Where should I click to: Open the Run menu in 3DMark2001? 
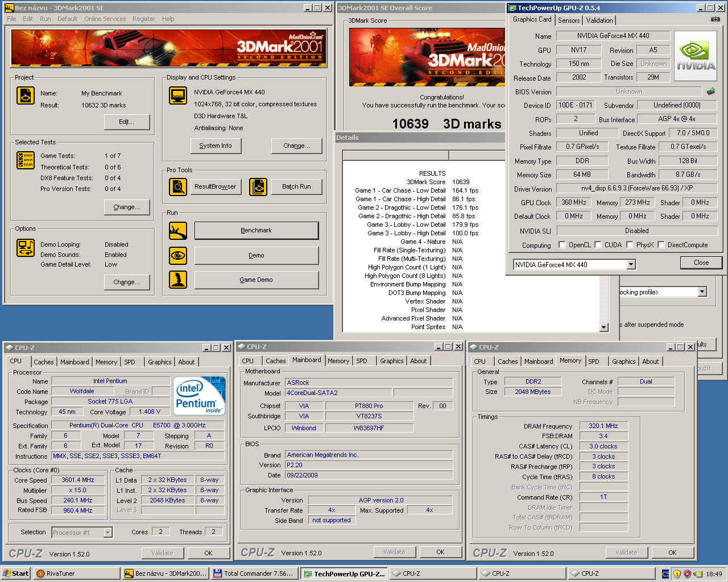45,19
